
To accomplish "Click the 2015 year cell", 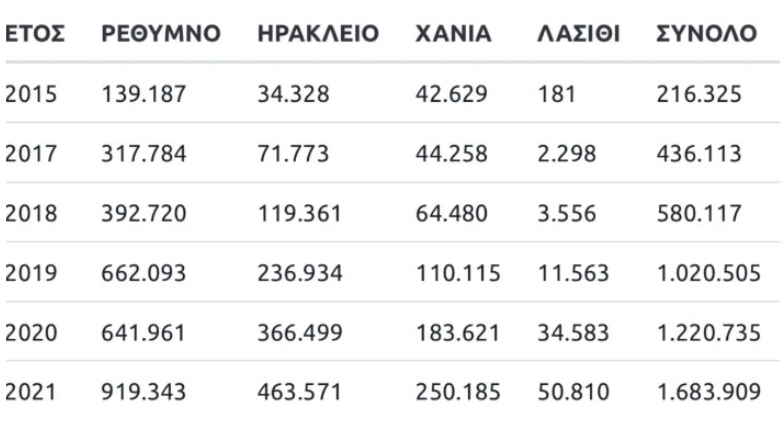I will coord(31,94).
